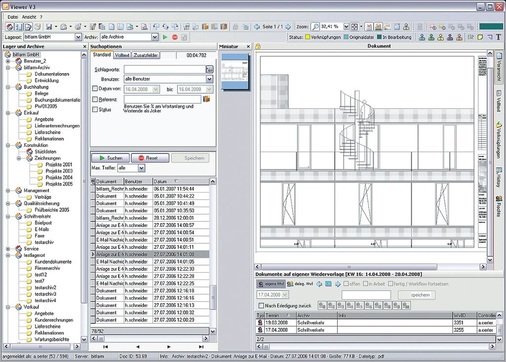Select the Lieferantenrechnungen folder under Einkauf
This screenshot has height=362, width=506.
coord(57,126)
